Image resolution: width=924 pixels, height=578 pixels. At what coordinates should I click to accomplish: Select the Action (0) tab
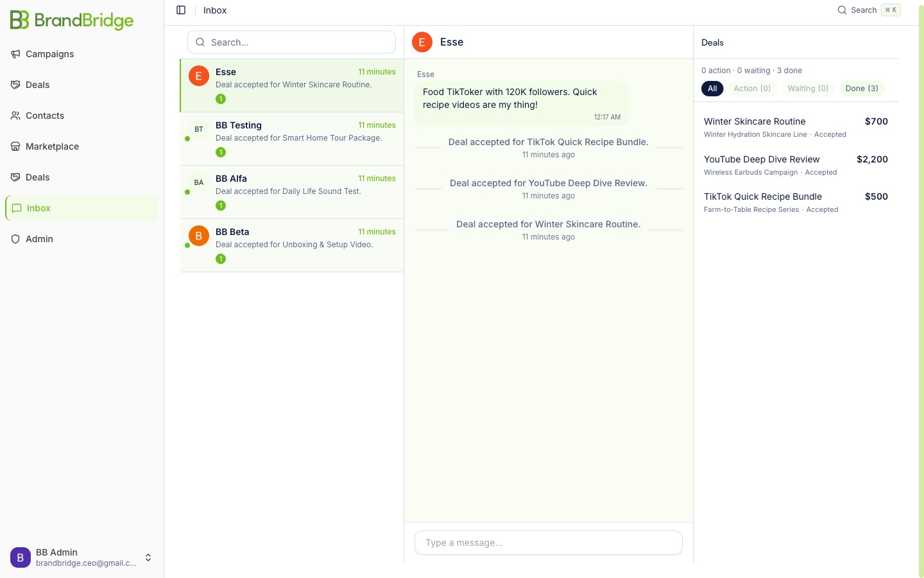[x=752, y=88]
